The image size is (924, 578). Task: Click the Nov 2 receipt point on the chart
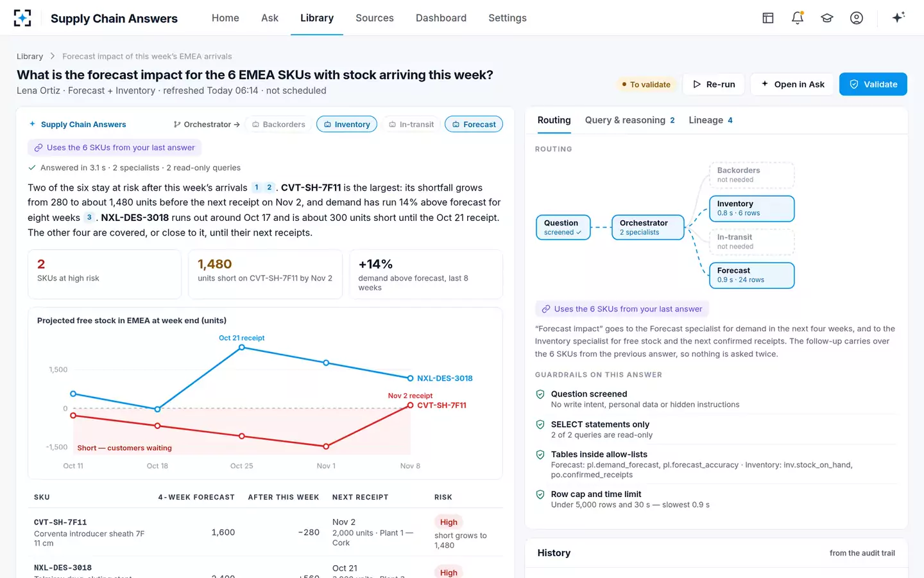click(x=410, y=405)
